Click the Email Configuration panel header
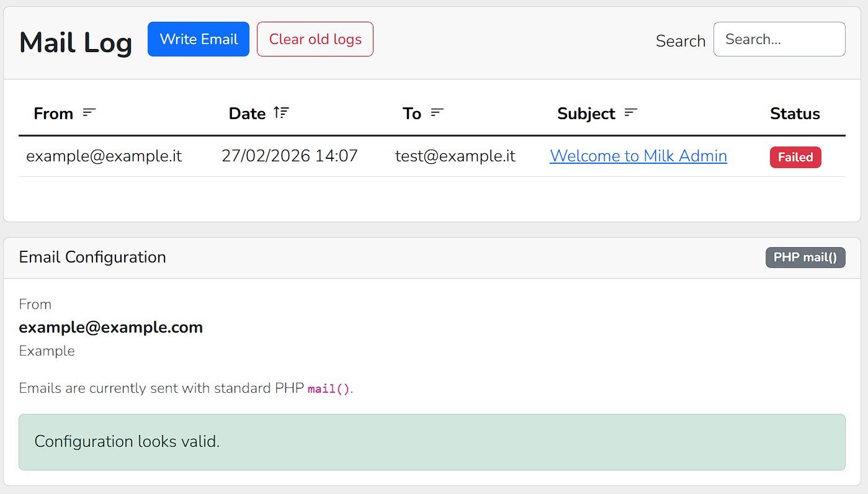868x494 pixels. coord(432,258)
